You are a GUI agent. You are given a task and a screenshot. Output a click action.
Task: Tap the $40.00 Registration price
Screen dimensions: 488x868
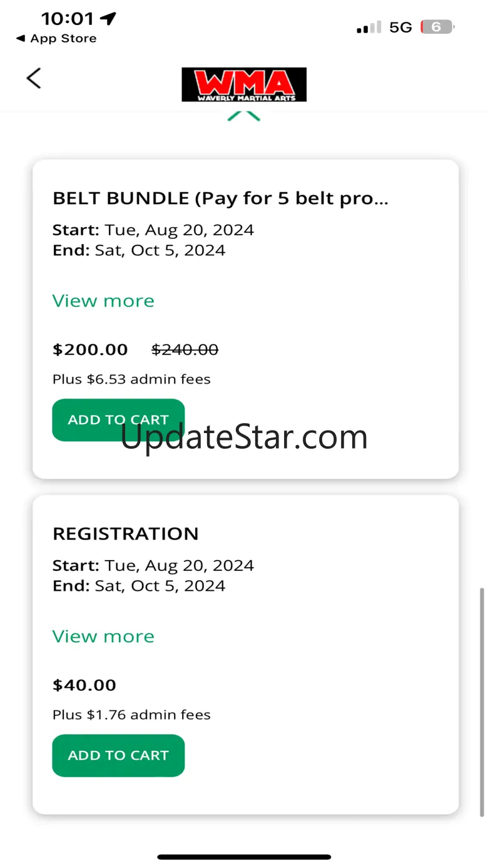coord(84,685)
